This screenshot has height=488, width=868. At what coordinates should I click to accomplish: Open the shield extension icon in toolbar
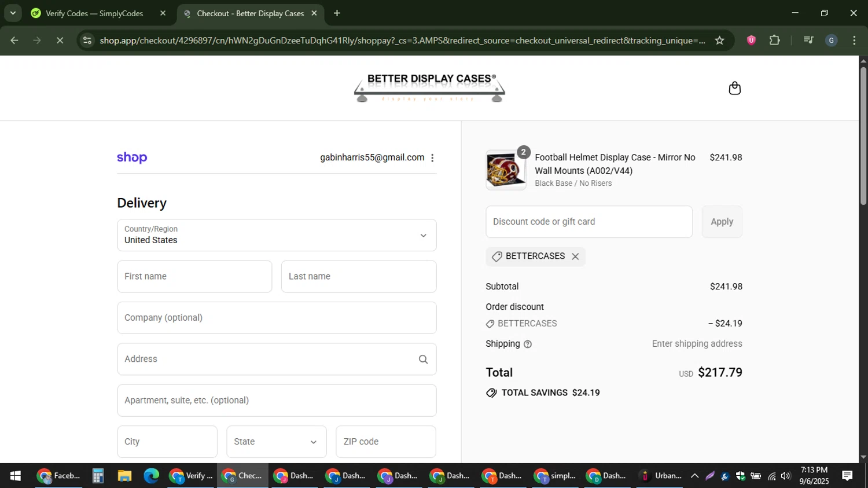751,41
